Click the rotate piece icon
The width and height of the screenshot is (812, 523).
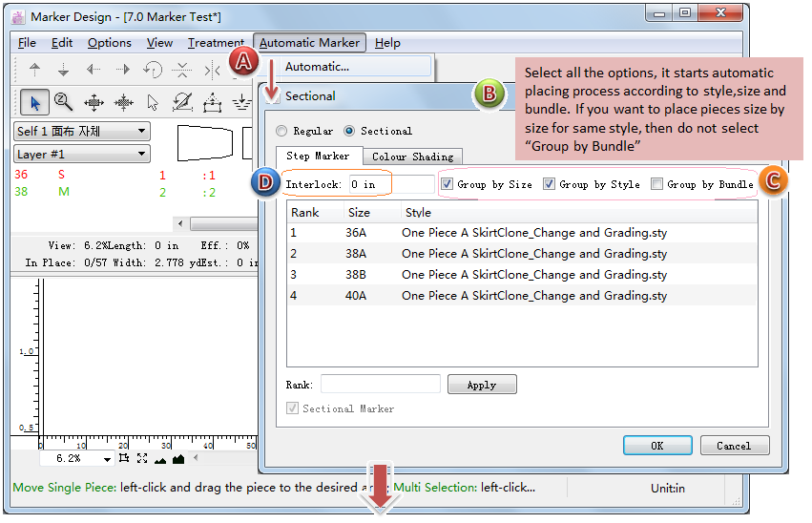[x=153, y=70]
